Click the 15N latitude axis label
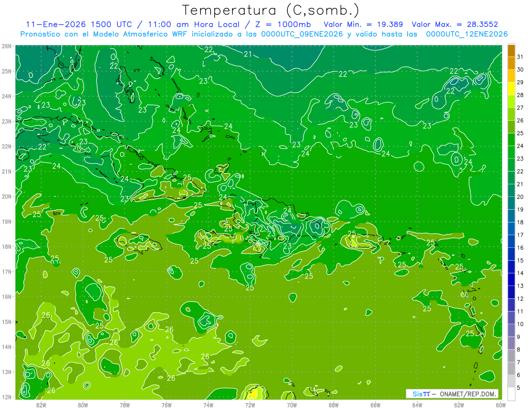 [x=7, y=322]
